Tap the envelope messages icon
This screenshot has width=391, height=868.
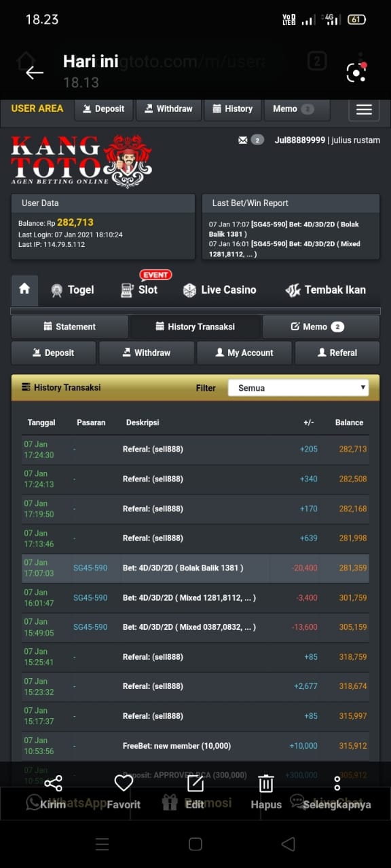click(x=242, y=140)
